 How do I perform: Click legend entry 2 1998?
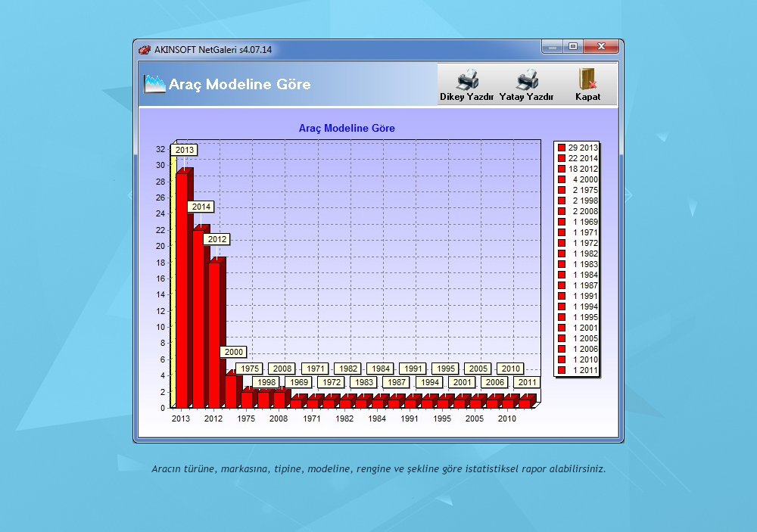coord(578,201)
